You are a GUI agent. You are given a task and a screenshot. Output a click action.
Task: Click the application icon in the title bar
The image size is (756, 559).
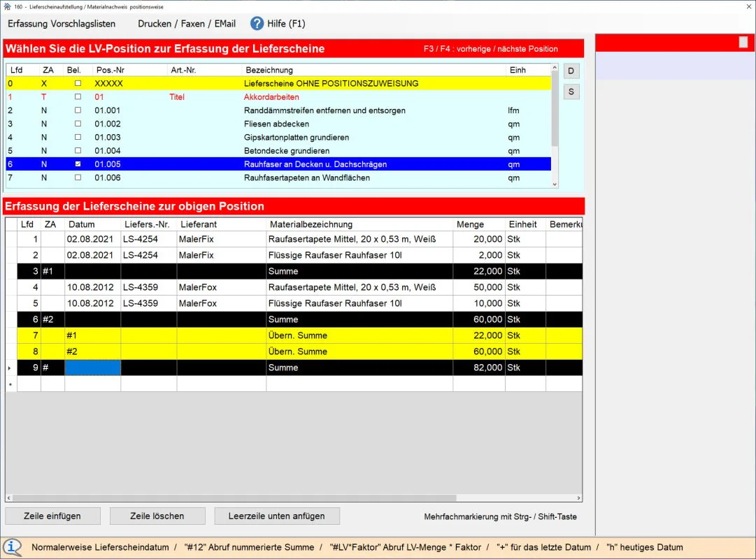[x=7, y=6]
